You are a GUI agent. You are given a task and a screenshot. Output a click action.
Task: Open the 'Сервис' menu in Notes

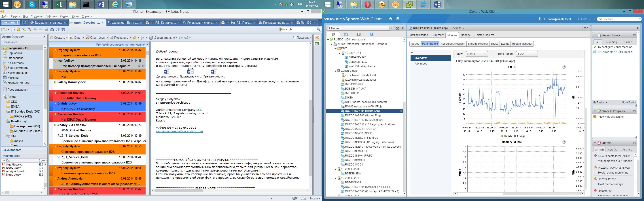pos(64,16)
